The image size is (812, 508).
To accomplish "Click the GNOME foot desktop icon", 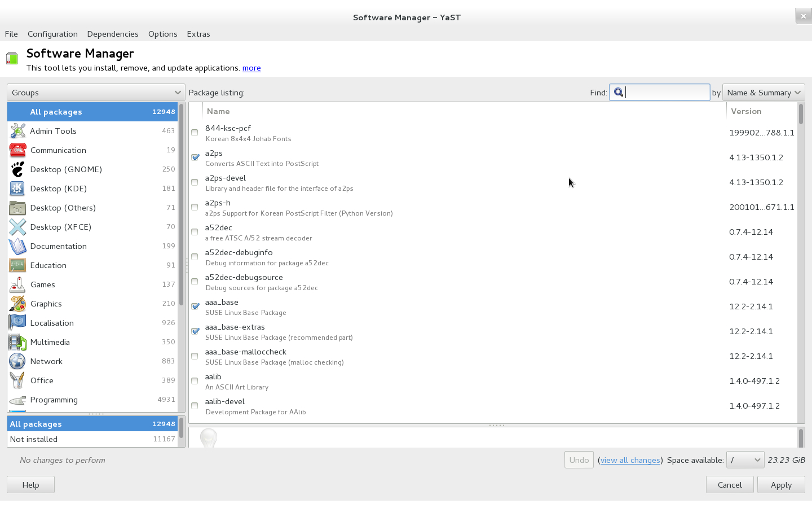I will point(17,169).
